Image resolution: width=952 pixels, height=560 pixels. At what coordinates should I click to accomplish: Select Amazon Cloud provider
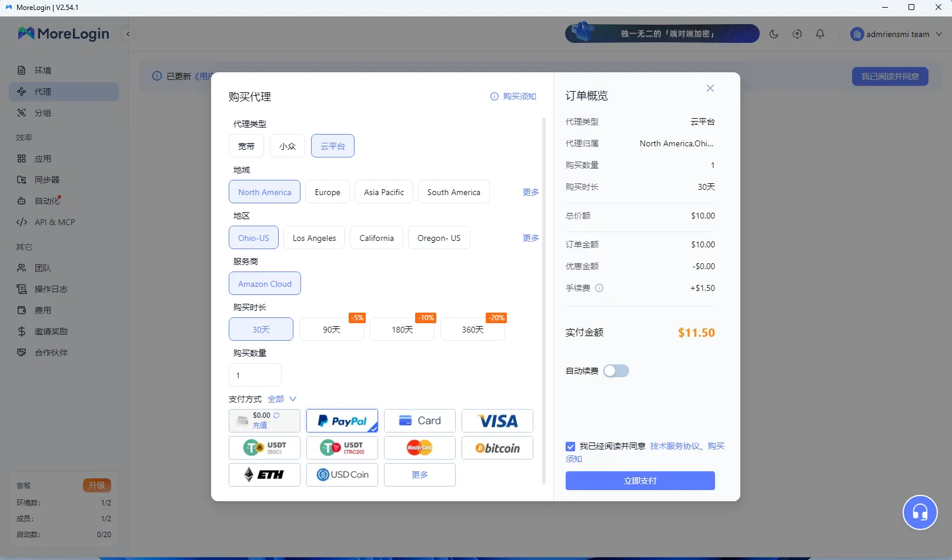point(265,283)
